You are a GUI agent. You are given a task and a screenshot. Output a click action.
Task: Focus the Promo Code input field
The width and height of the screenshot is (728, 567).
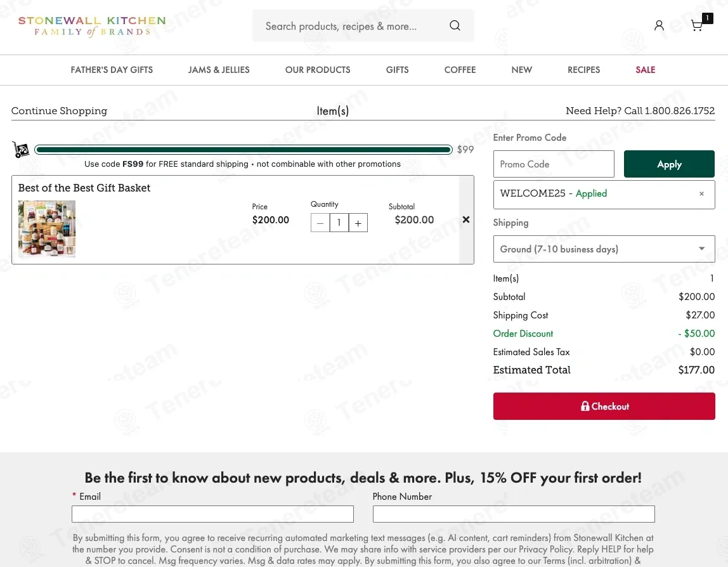[x=554, y=164]
